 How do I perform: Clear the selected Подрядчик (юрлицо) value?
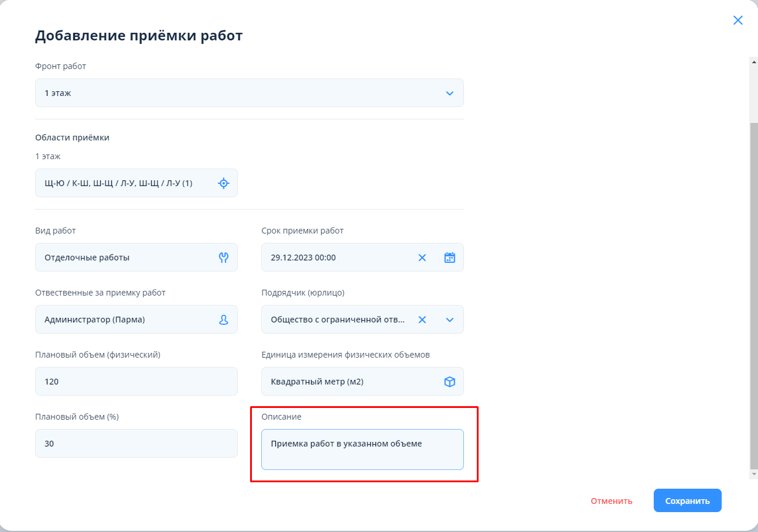422,320
